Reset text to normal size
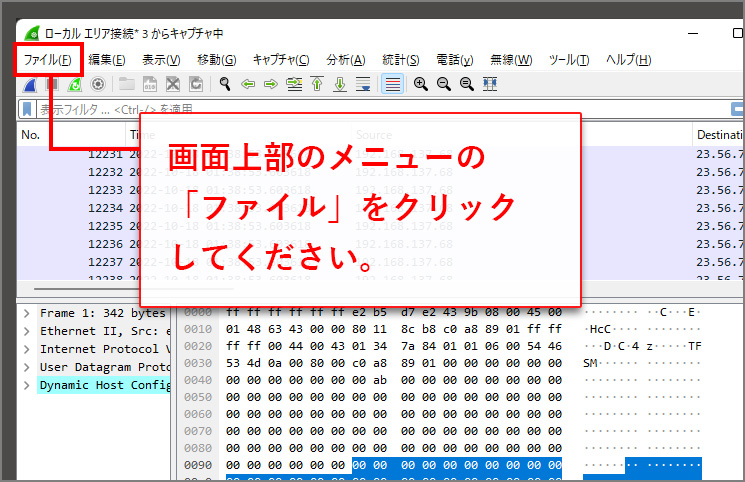745x482 pixels. click(467, 85)
